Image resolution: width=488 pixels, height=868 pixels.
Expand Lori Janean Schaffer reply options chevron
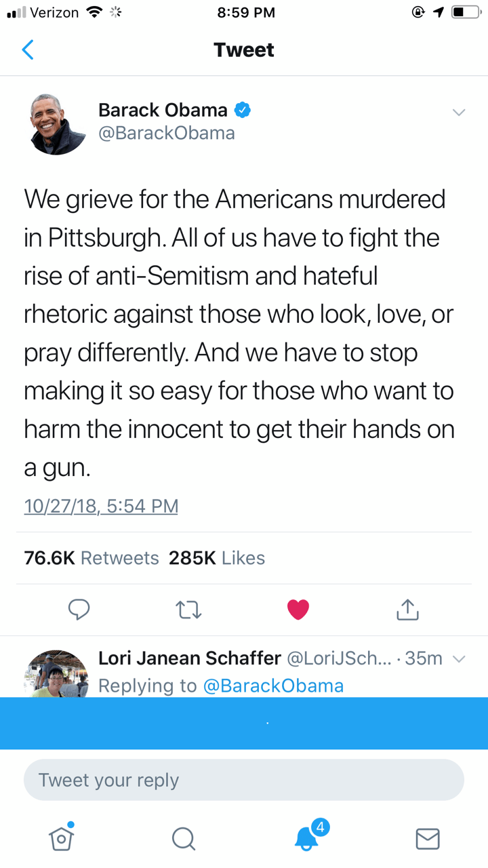click(459, 658)
